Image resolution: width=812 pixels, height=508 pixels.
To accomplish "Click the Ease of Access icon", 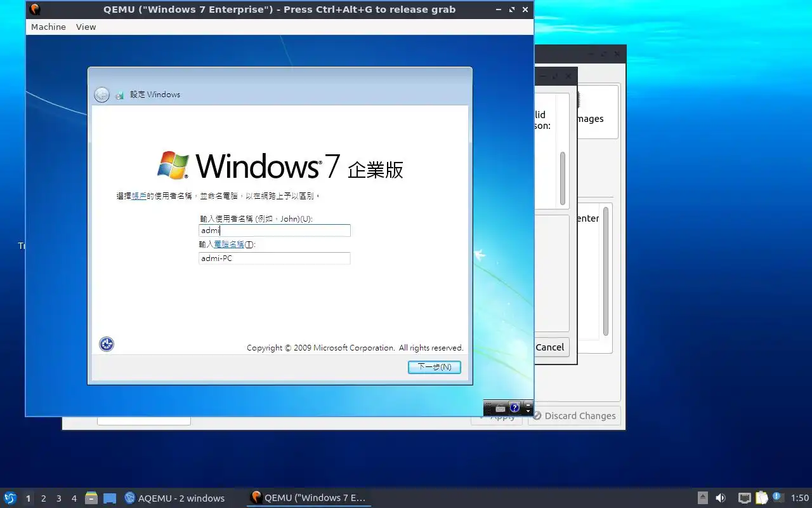I will (107, 344).
